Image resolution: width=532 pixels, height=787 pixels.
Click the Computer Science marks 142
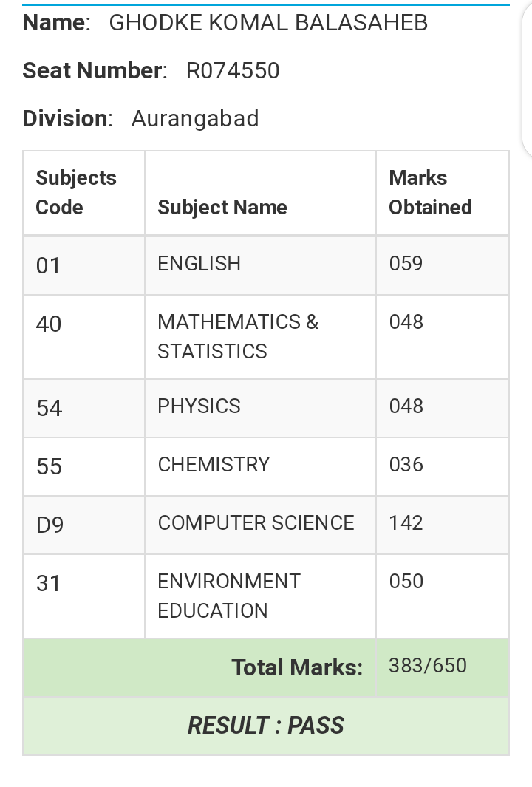406,523
